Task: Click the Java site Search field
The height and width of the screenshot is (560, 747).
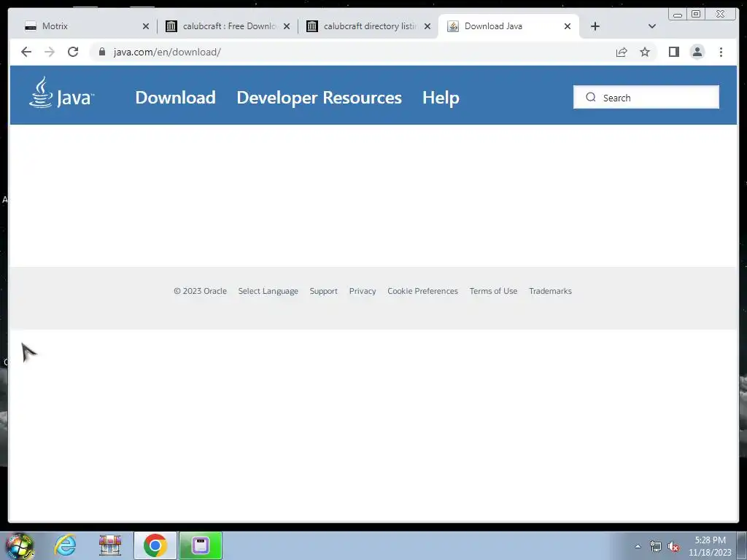Action: point(646,97)
